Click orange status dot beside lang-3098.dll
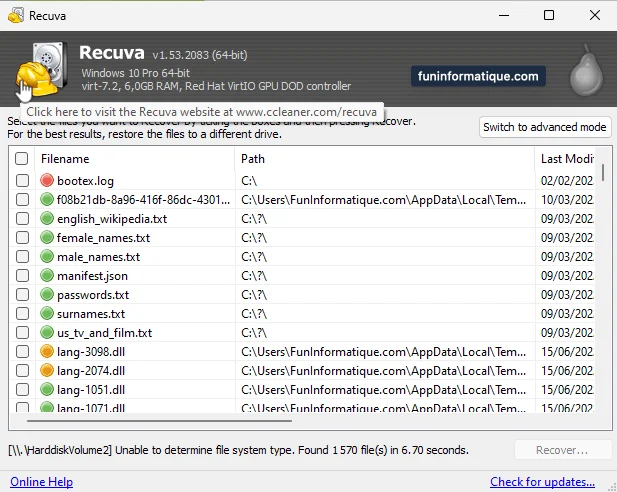The width and height of the screenshot is (617, 492). 47,351
